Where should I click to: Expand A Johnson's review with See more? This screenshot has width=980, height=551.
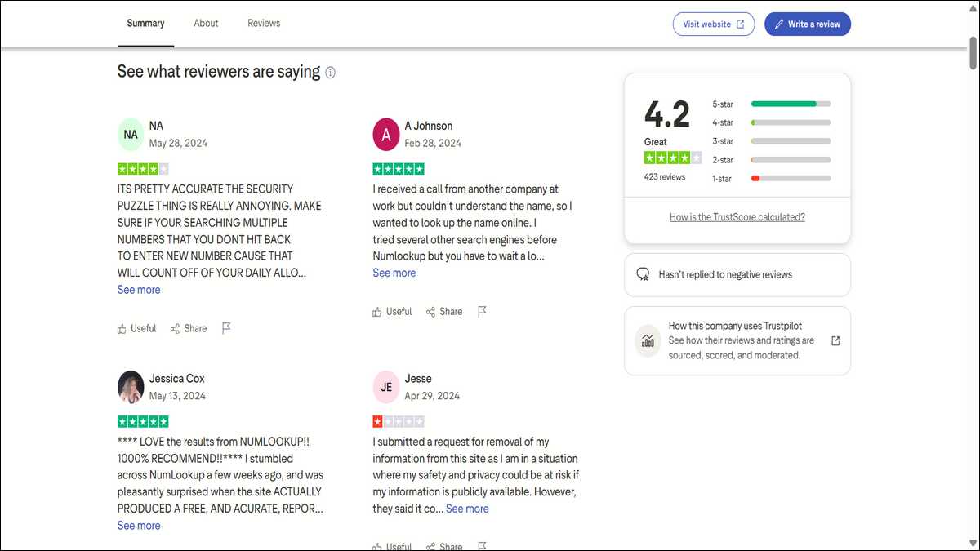click(x=394, y=273)
